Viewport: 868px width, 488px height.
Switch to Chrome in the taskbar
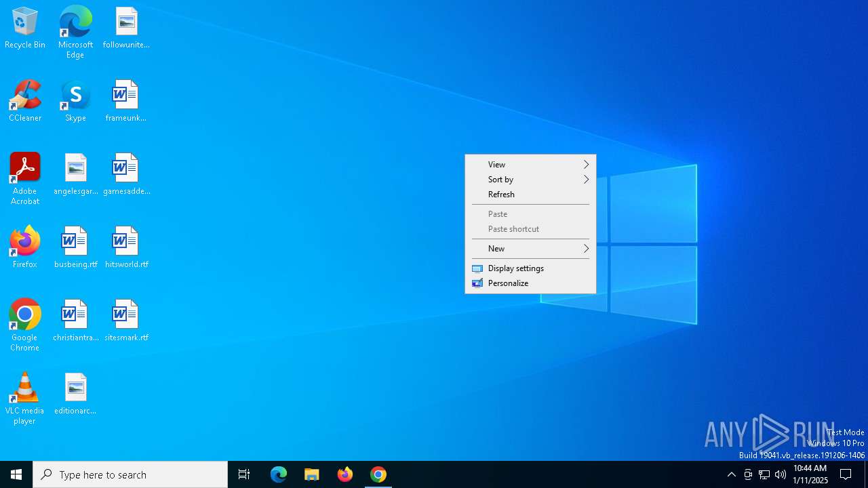click(378, 474)
